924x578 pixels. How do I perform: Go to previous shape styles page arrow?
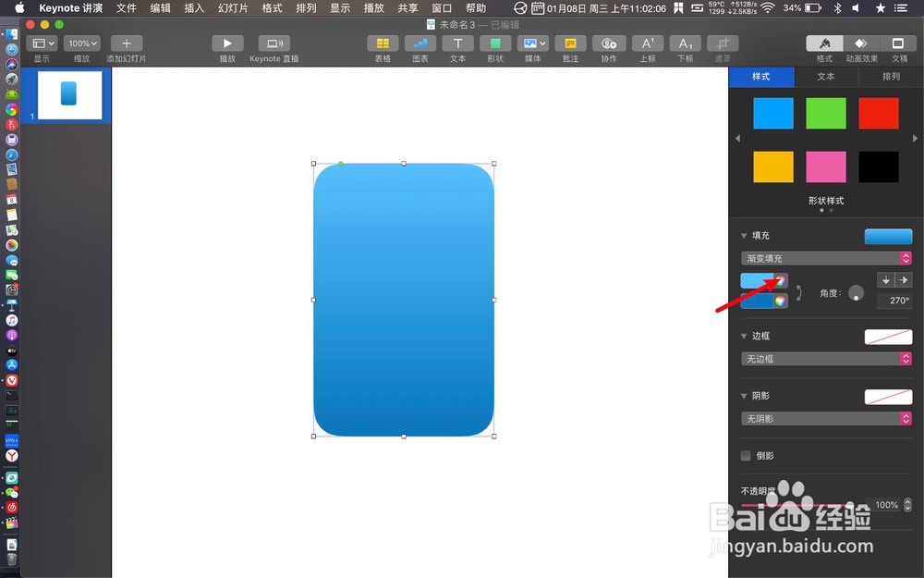pyautogui.click(x=737, y=139)
